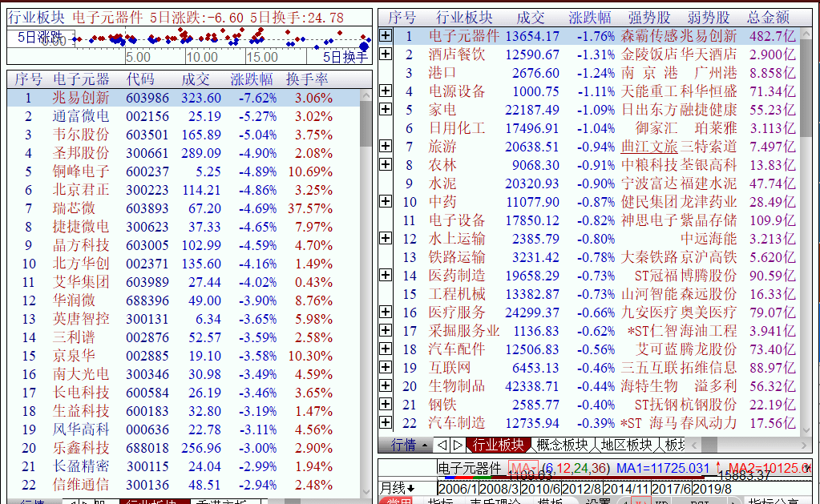Expand the 医药制造 sector row
This screenshot has height=504, width=820.
click(x=386, y=275)
